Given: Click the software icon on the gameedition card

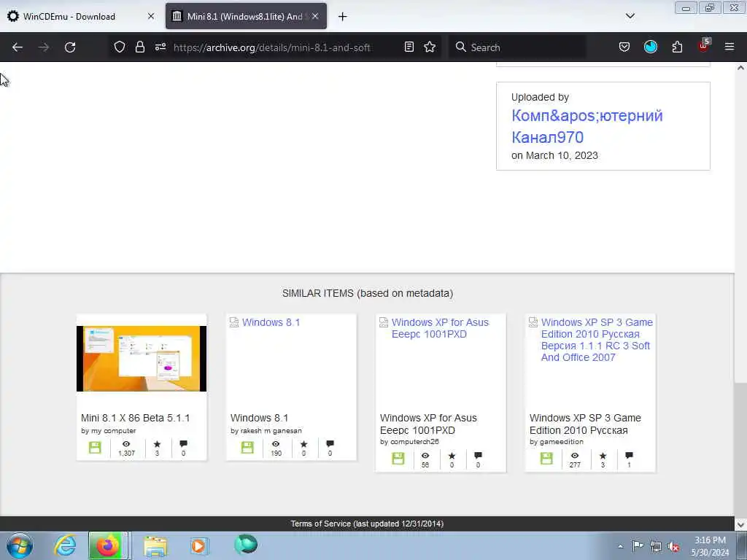Looking at the screenshot, I should [546, 459].
